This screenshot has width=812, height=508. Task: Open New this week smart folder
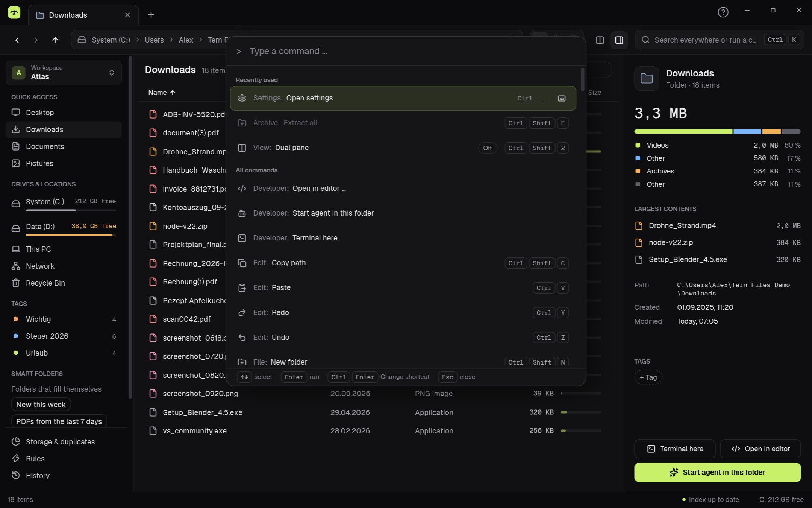pyautogui.click(x=41, y=405)
